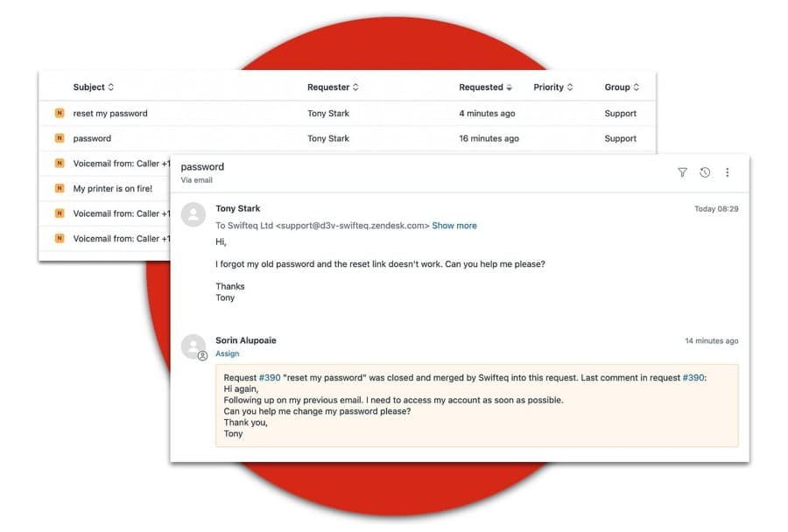The width and height of the screenshot is (788, 532).
Task: Open the 'password' ticket from Tony Stark
Action: pyautogui.click(x=348, y=138)
